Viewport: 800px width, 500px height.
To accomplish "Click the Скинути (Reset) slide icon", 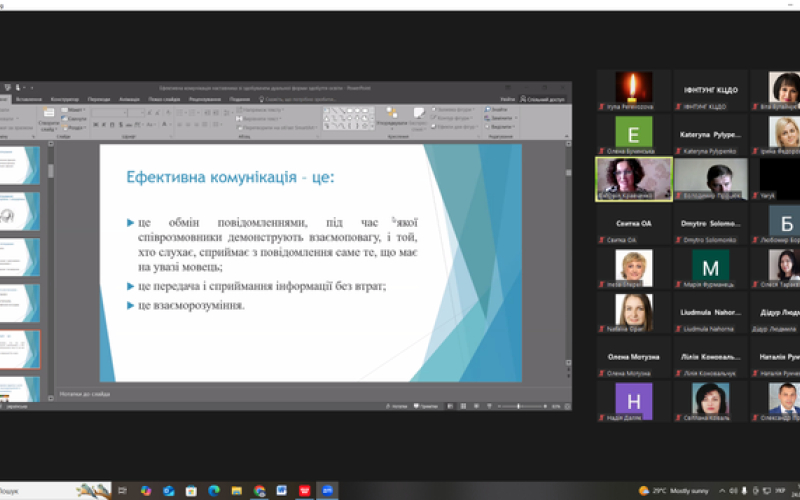I will coord(65,119).
